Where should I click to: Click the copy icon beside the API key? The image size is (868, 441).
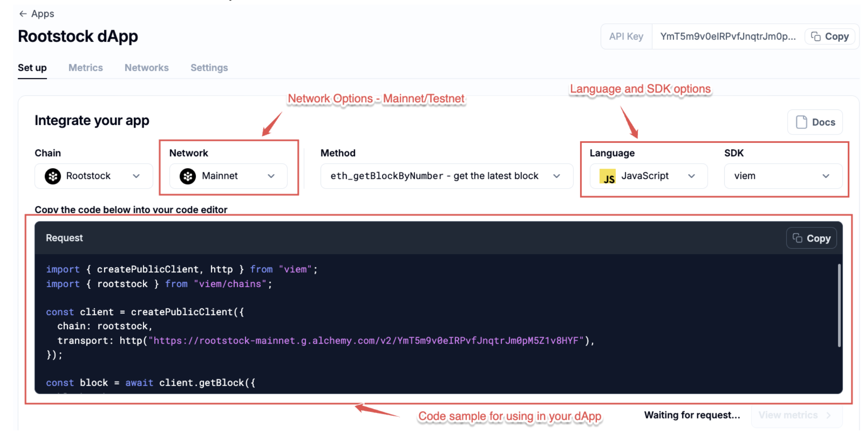coord(816,37)
